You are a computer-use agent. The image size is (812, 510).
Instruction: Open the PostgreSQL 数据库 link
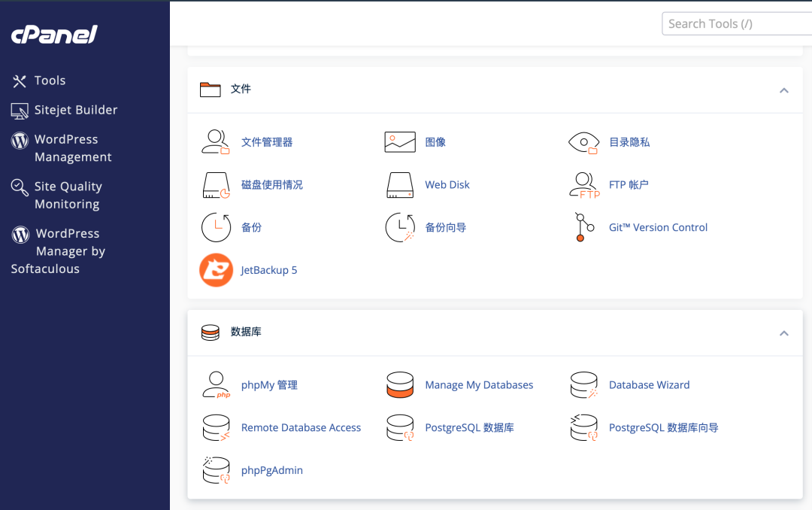pos(469,427)
